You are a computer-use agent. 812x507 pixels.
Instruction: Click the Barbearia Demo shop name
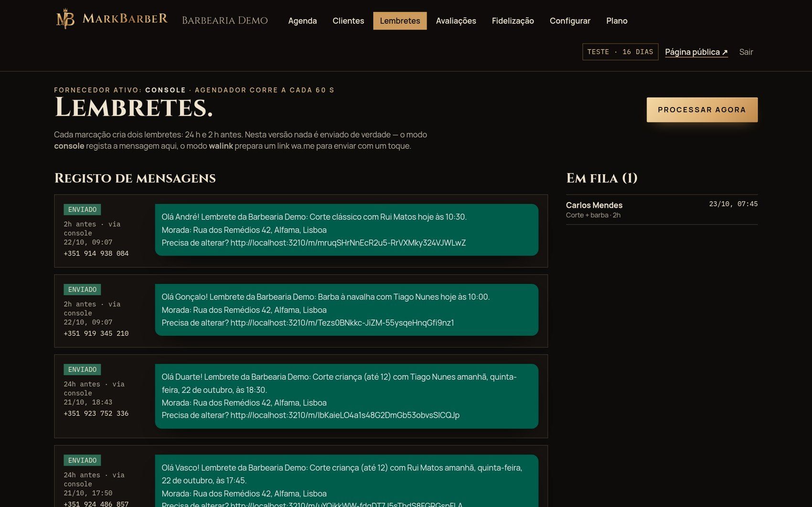coord(225,21)
